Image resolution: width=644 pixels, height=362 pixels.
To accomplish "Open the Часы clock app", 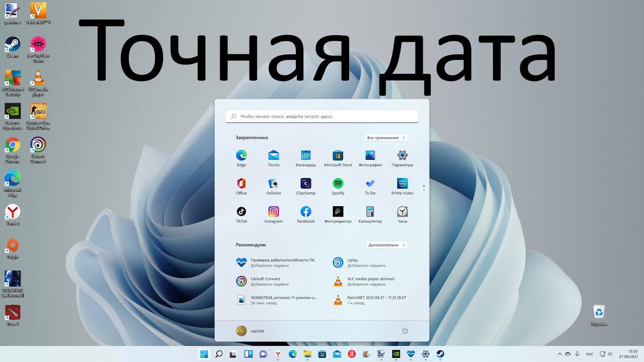I will tap(403, 214).
